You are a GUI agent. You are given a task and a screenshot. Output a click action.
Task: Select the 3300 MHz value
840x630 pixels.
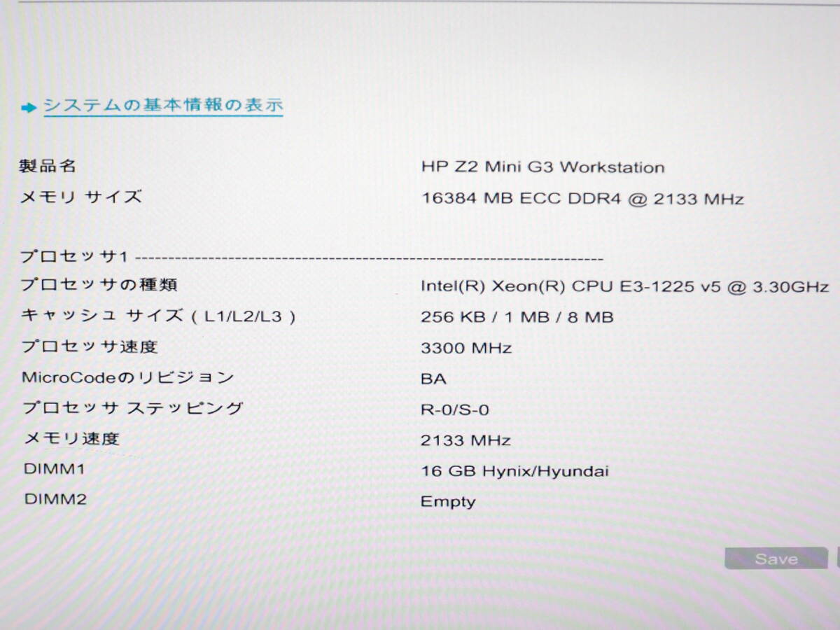point(466,348)
